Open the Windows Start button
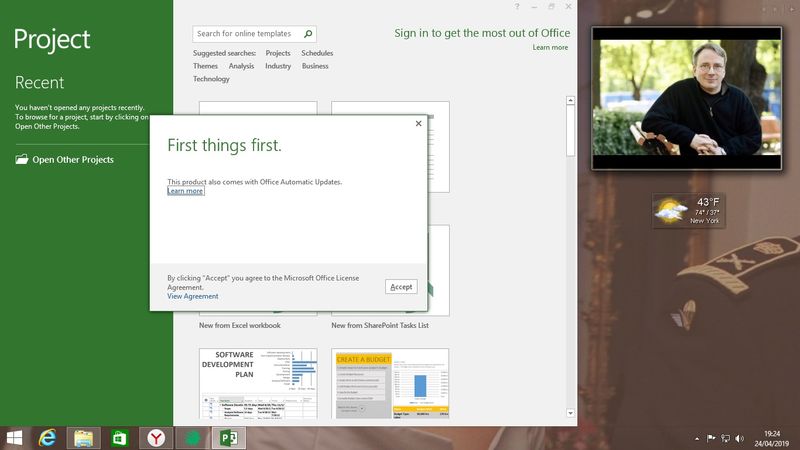 pyautogui.click(x=14, y=438)
